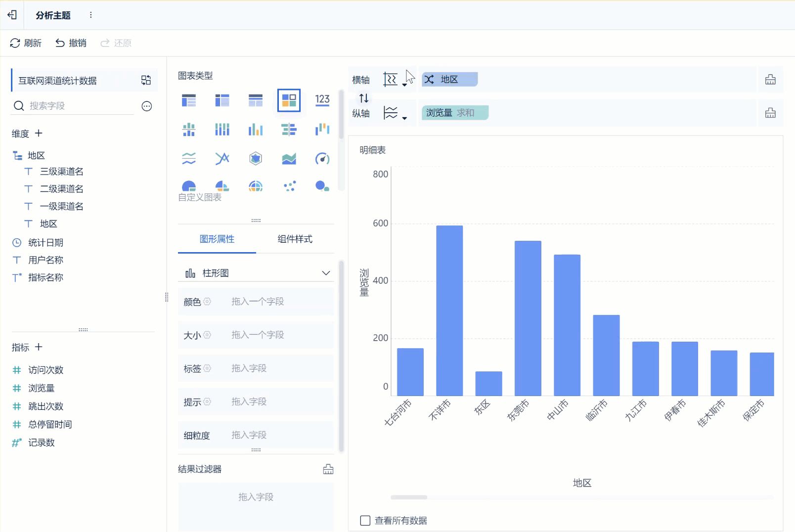Choose the multi-series line chart icon
The image size is (795, 532).
(x=222, y=159)
